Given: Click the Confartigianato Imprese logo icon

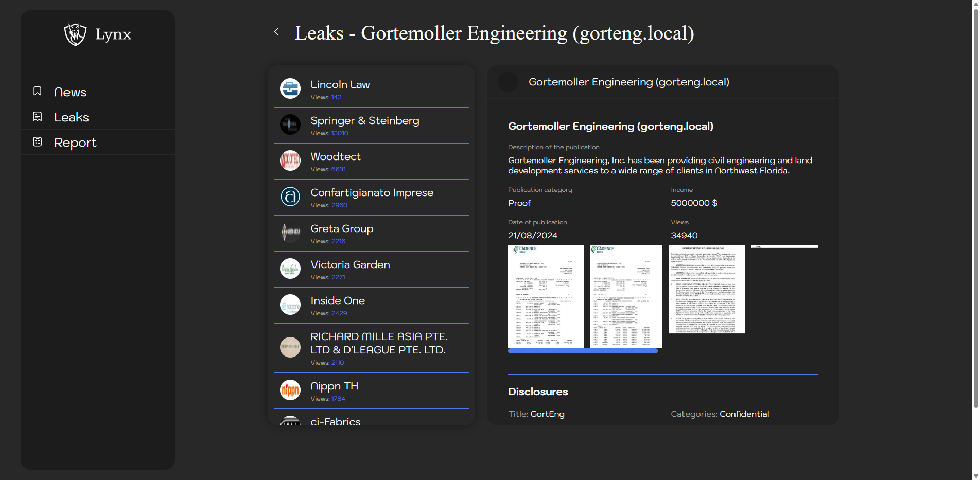Looking at the screenshot, I should click(x=290, y=197).
